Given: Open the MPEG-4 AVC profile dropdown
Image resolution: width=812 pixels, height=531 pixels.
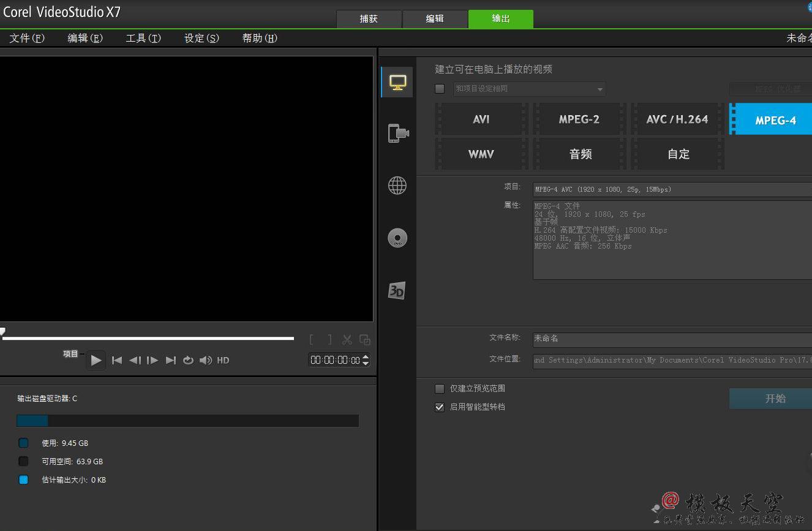Looking at the screenshot, I should tap(672, 189).
